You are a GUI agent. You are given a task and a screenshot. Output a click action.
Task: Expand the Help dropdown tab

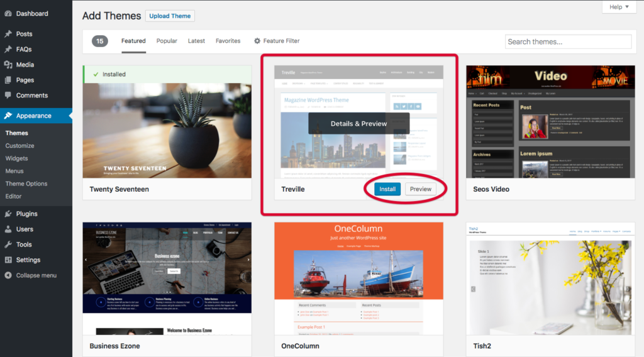point(619,7)
